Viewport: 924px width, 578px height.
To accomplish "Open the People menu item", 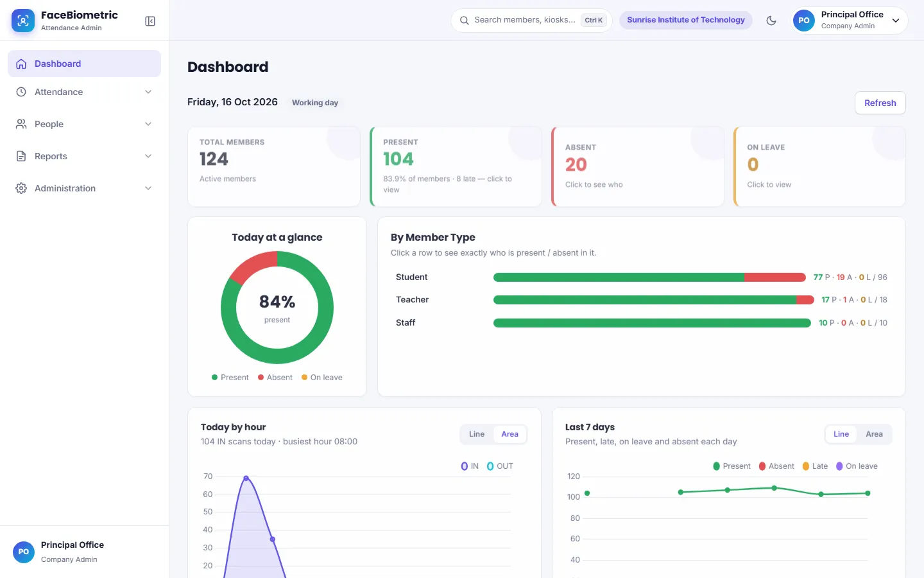I will [84, 124].
